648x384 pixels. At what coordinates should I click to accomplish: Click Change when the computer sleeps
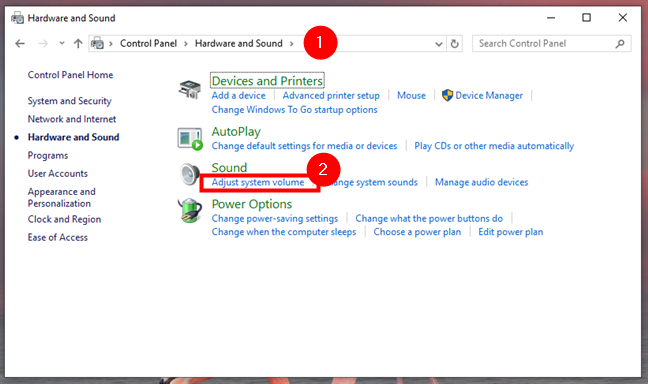(x=284, y=232)
